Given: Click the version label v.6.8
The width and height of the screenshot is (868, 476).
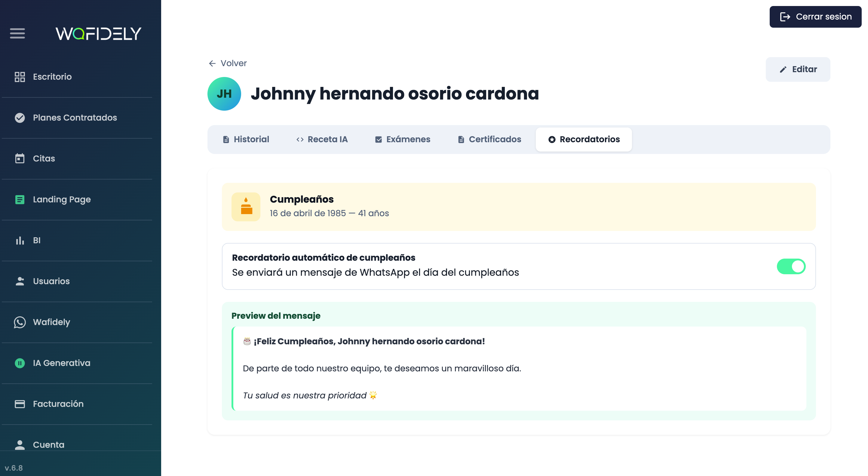Looking at the screenshot, I should coord(14,468).
